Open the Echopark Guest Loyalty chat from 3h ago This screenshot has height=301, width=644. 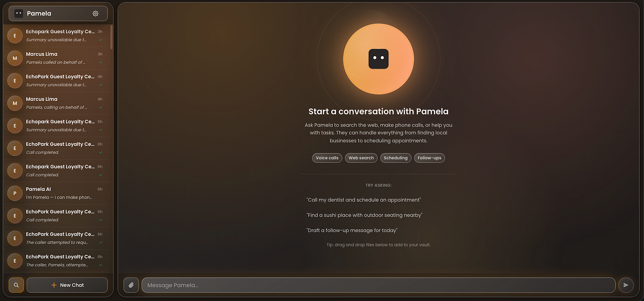[56, 36]
